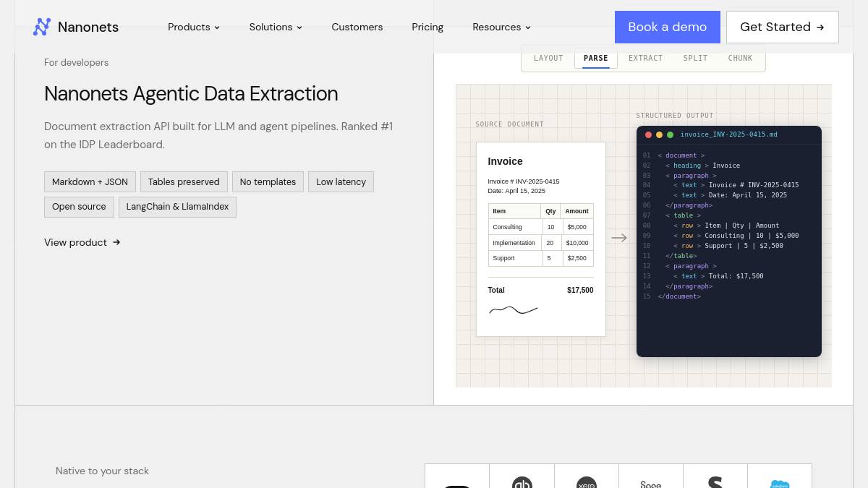
Task: Expand the Resources menu chevron
Action: click(528, 27)
